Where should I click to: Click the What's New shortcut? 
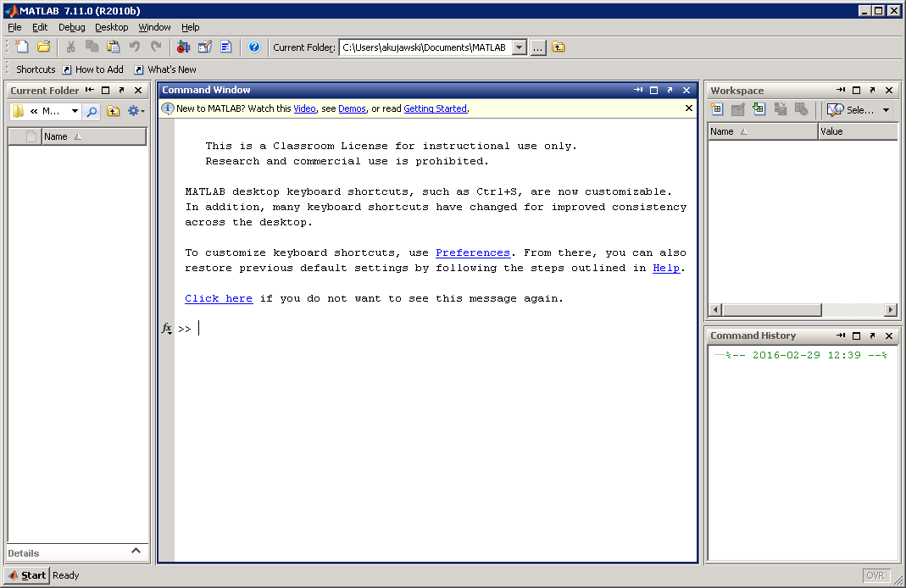[x=165, y=69]
